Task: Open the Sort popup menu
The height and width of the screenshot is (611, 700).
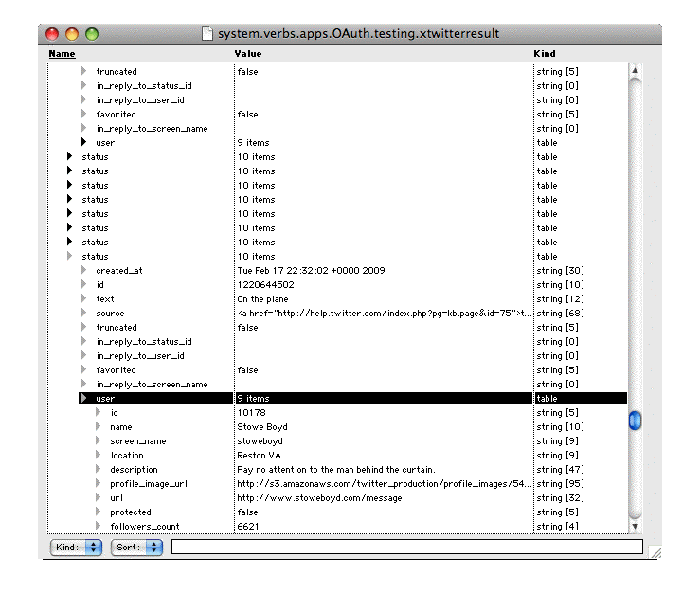Action: point(137,548)
